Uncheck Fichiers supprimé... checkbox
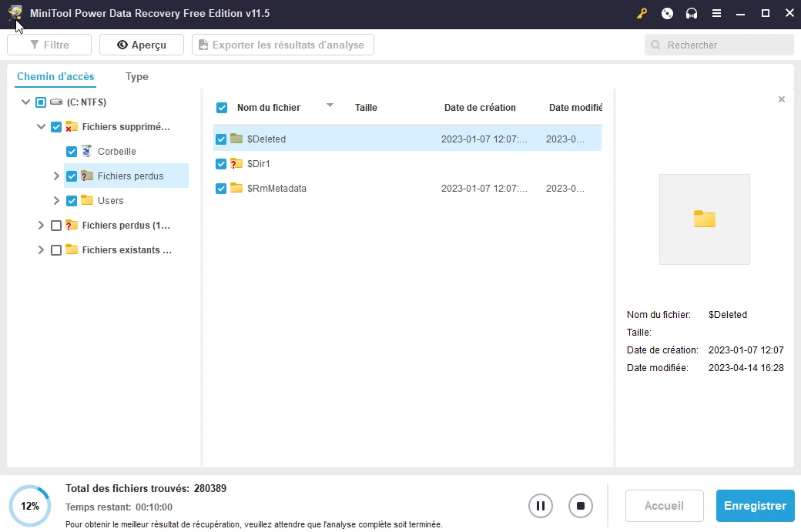 coord(56,126)
